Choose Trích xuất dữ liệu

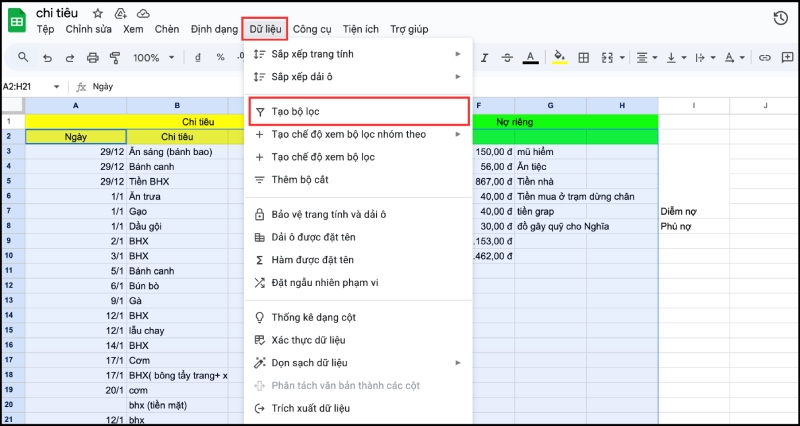(x=358, y=408)
